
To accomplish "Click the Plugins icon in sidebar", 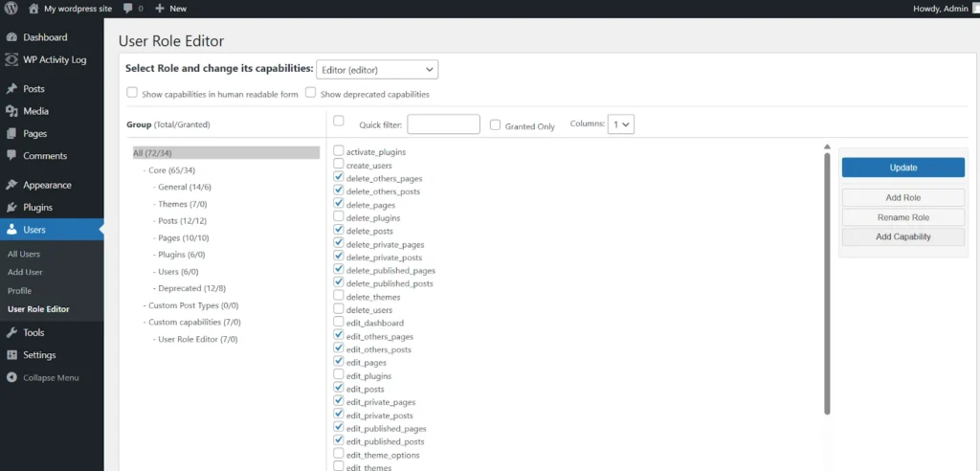I will [x=11, y=208].
